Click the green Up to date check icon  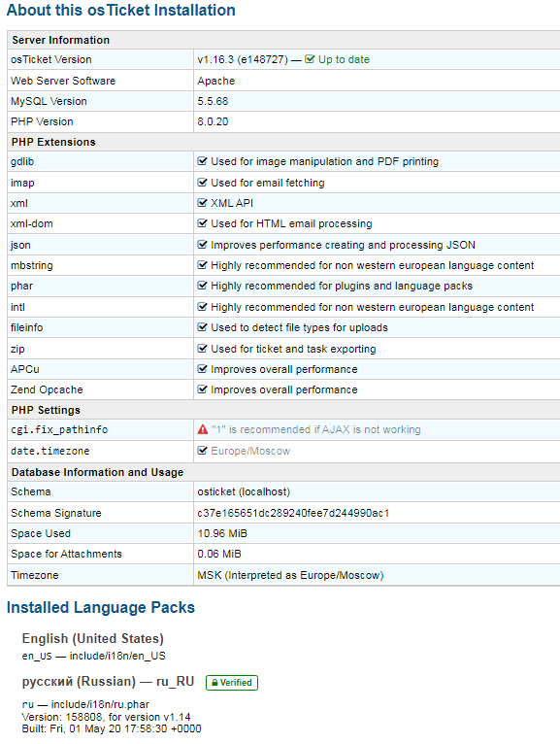point(310,59)
